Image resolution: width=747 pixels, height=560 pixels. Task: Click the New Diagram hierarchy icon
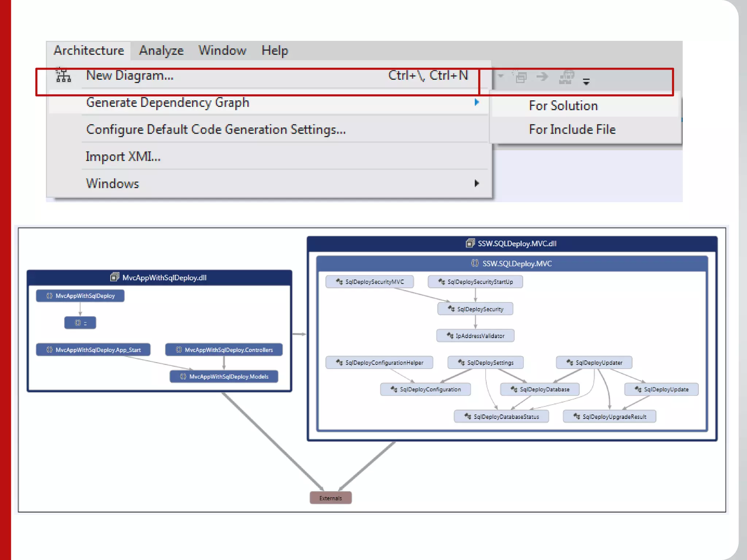point(63,75)
